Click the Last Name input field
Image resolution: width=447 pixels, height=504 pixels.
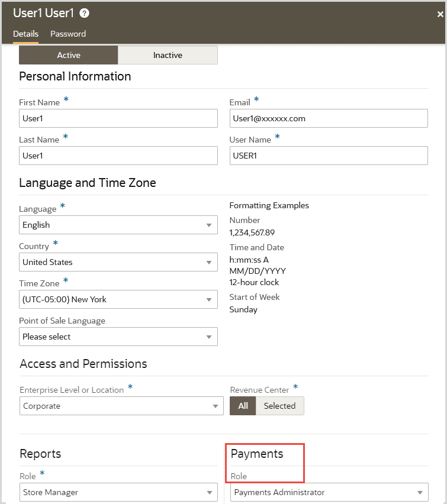[x=118, y=156]
